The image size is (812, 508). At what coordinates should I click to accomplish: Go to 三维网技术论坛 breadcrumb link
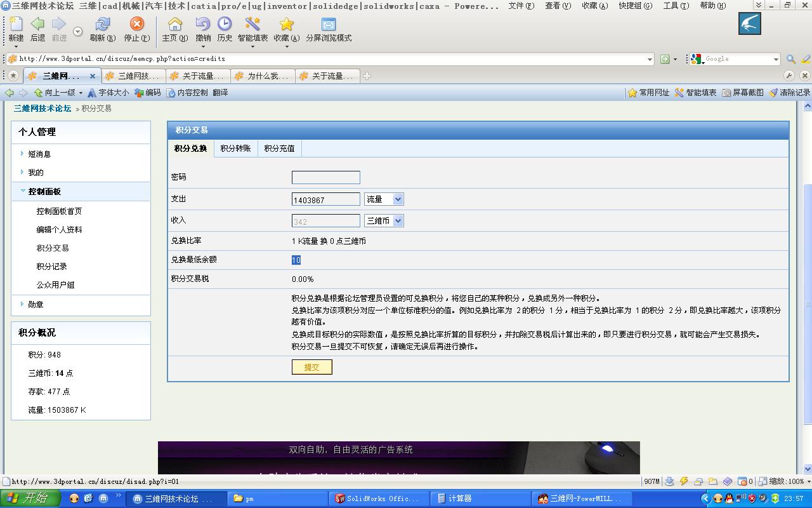click(43, 109)
